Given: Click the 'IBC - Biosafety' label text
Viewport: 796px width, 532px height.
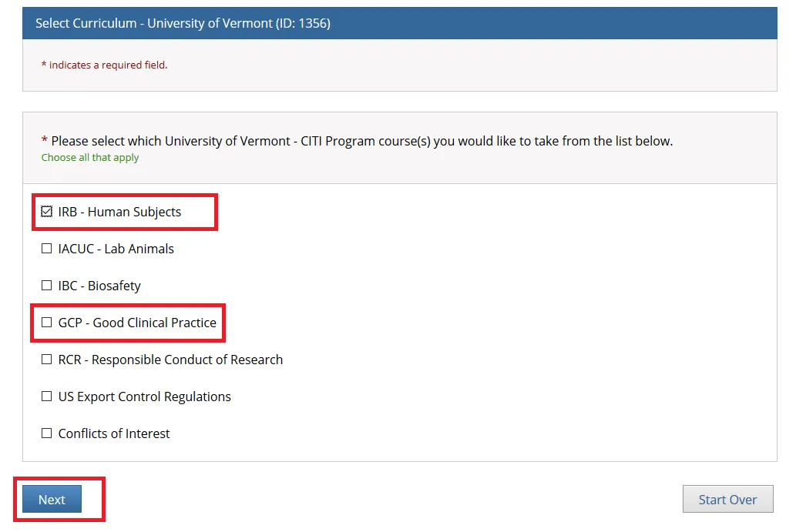Looking at the screenshot, I should tap(99, 286).
